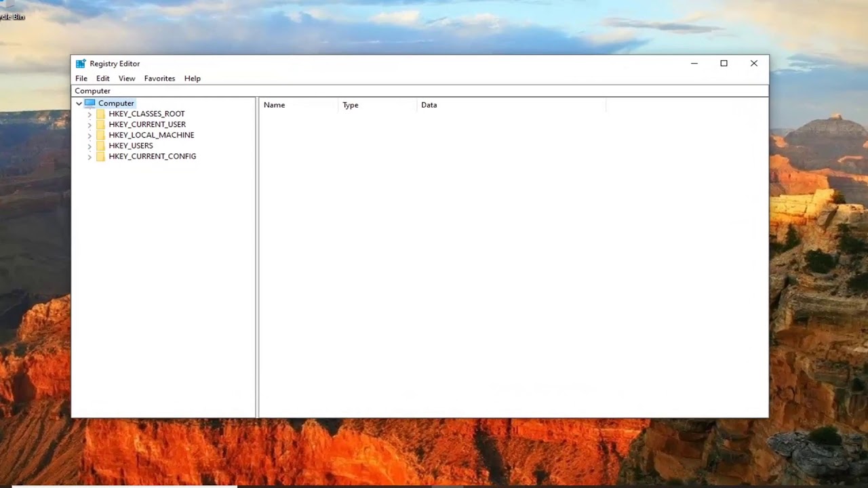
Task: Expand HKEY_CURRENT_USER chevron
Action: pos(90,125)
